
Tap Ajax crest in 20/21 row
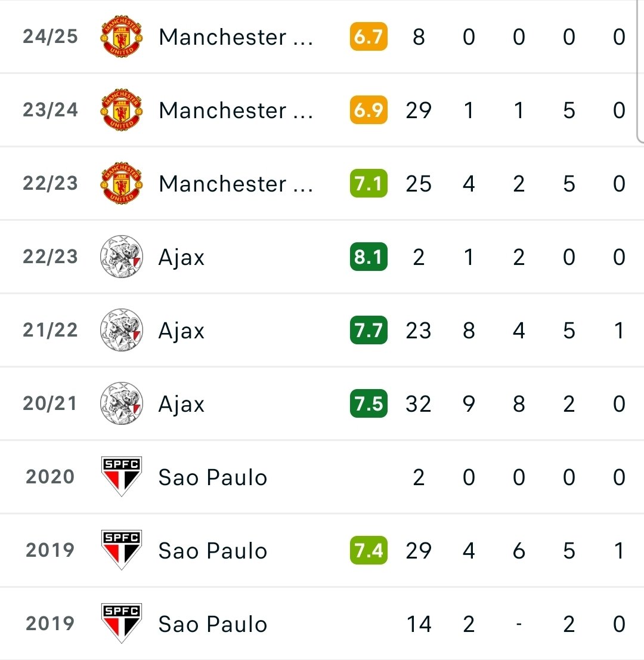[x=122, y=403]
